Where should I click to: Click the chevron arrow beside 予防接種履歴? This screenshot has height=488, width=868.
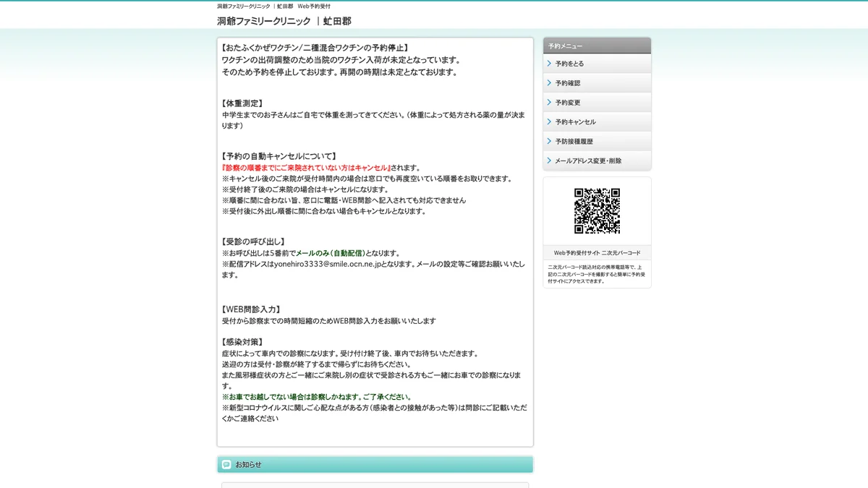[x=550, y=142]
